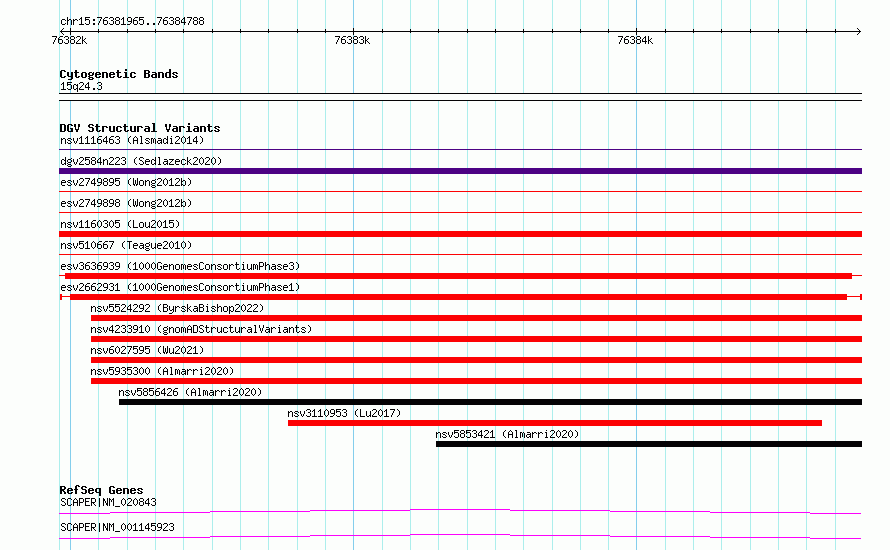The width and height of the screenshot is (890, 550).
Task: Open variant nsv1116463 (Alsmadi2014) label
Action: point(132,140)
